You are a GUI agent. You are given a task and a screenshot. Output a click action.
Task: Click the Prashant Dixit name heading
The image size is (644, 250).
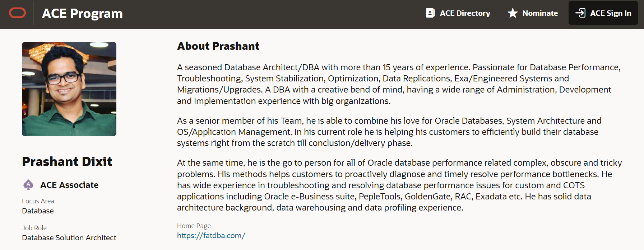[x=67, y=162]
